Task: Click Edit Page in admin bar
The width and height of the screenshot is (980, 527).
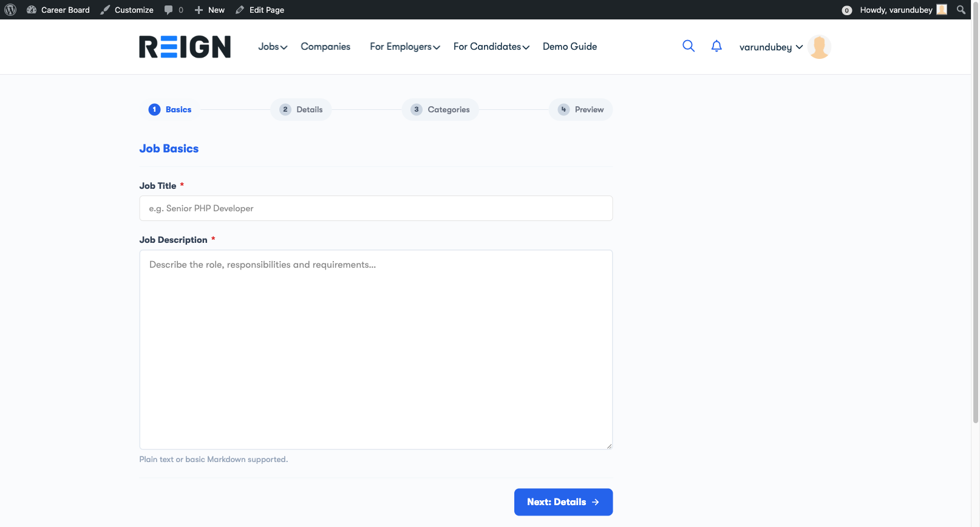Action: coord(260,10)
